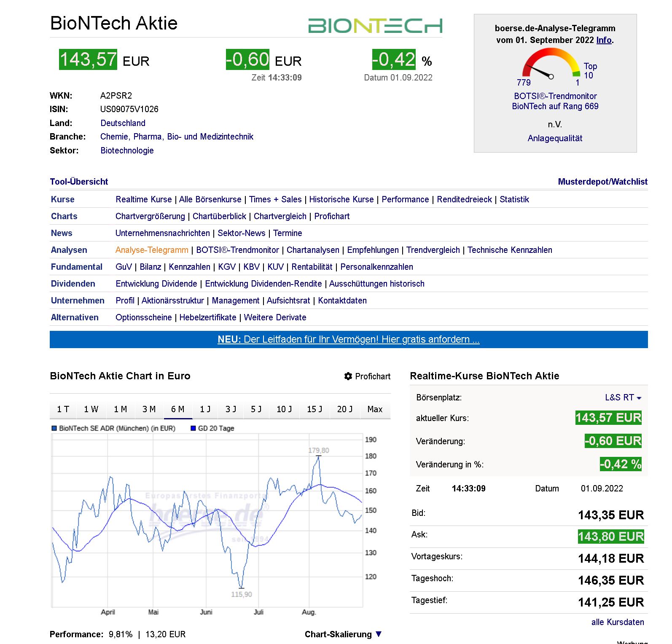Open the Rentabilität link
Screen dimensions: 672x644
312,267
